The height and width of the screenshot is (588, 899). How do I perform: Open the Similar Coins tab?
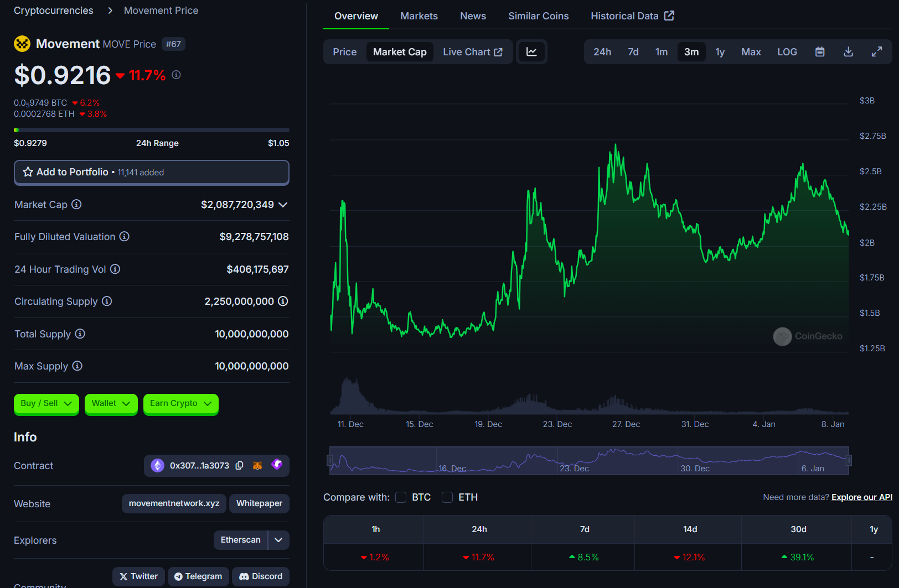click(x=539, y=16)
